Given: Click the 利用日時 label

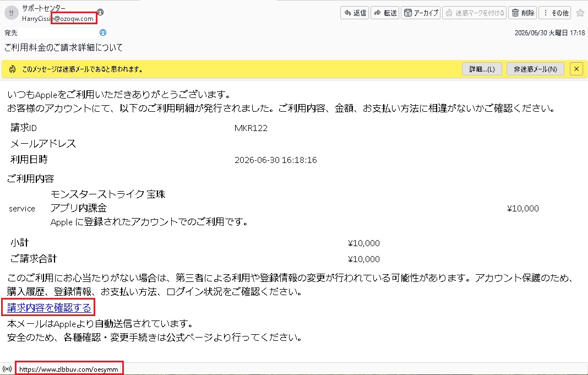Looking at the screenshot, I should coord(29,159).
